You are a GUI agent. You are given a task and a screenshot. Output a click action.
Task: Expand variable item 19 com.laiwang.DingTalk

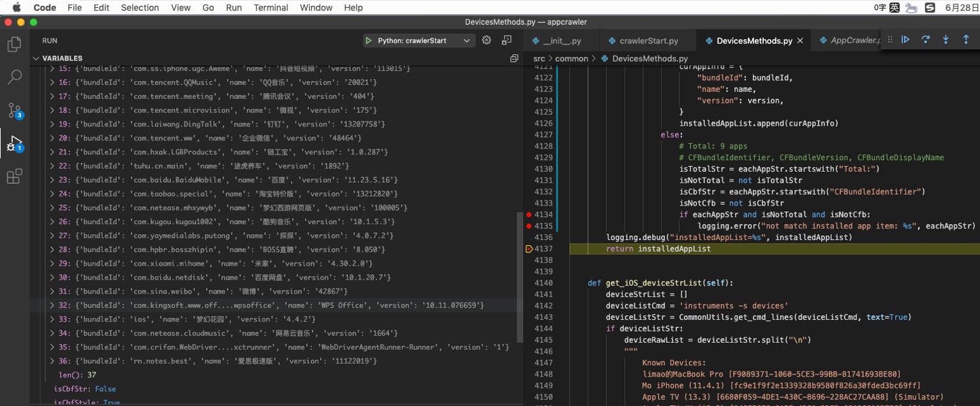52,124
